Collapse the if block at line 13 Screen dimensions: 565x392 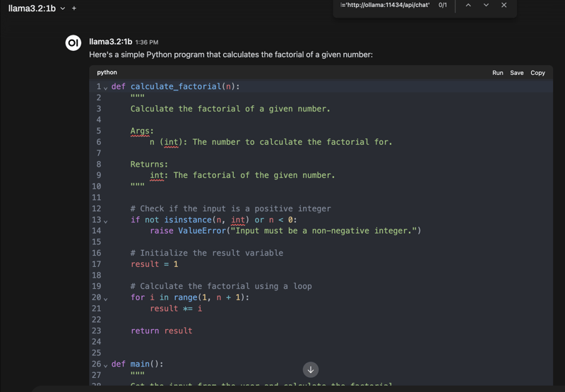[105, 221]
